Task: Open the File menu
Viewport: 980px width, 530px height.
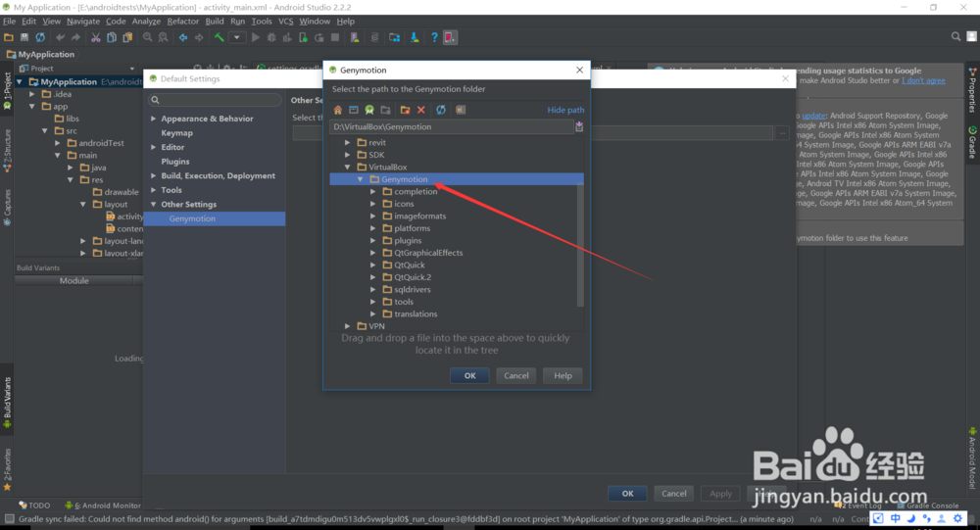Action: click(x=10, y=22)
